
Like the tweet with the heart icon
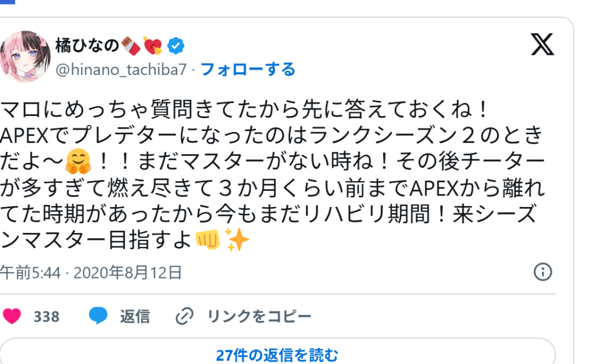12,316
